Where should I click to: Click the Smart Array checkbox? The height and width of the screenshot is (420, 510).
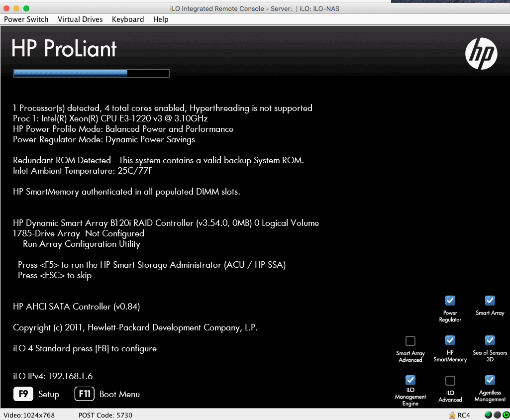tap(490, 300)
